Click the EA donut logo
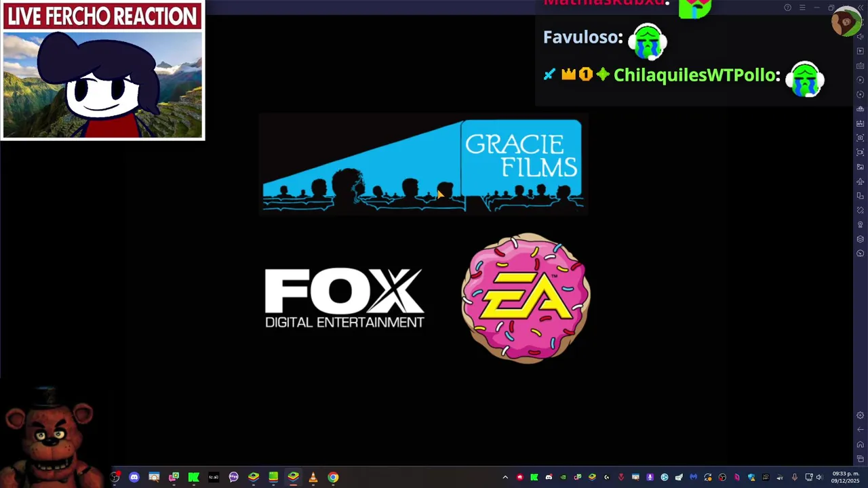The height and width of the screenshot is (488, 868). [526, 298]
